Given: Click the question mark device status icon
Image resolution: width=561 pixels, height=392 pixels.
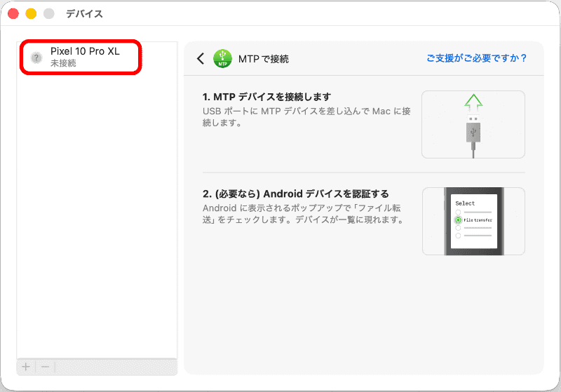Looking at the screenshot, I should (36, 58).
